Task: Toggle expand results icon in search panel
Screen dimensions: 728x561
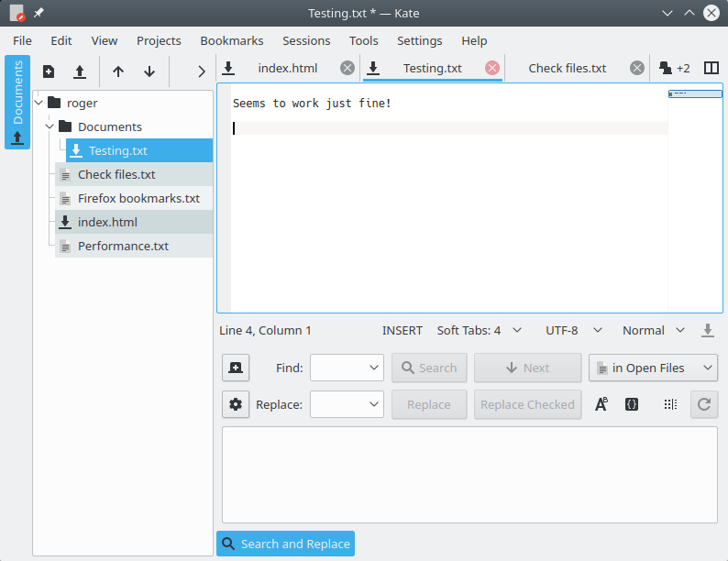Action: coord(670,404)
